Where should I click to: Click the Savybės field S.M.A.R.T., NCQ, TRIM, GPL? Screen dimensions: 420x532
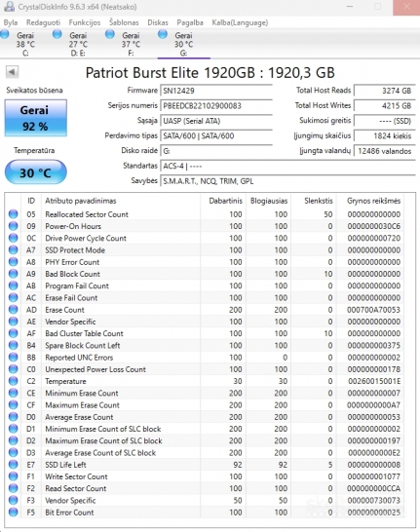pyautogui.click(x=287, y=181)
